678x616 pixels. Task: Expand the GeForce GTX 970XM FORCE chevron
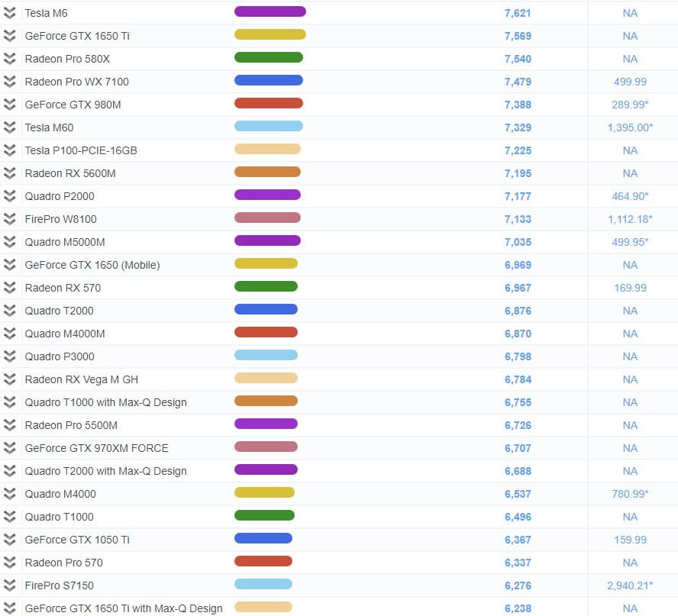[9, 448]
